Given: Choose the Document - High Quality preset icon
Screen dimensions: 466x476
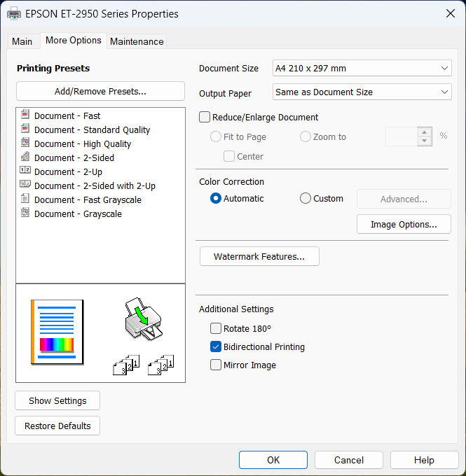Looking at the screenshot, I should pyautogui.click(x=25, y=143).
